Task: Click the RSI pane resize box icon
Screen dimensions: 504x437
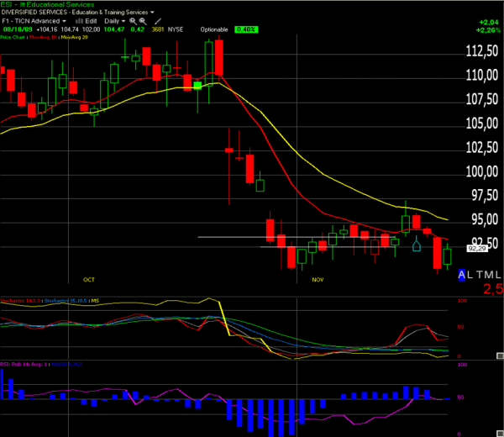Action: [501, 434]
